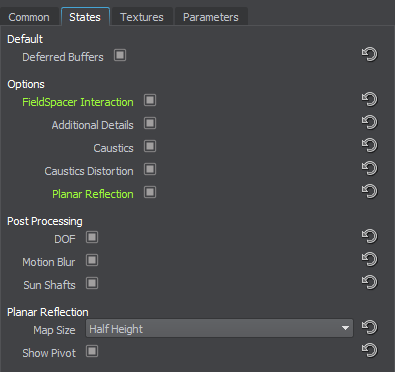Enable the FieldSpacer Interaction checkbox
This screenshot has width=395, height=372.
[x=150, y=100]
